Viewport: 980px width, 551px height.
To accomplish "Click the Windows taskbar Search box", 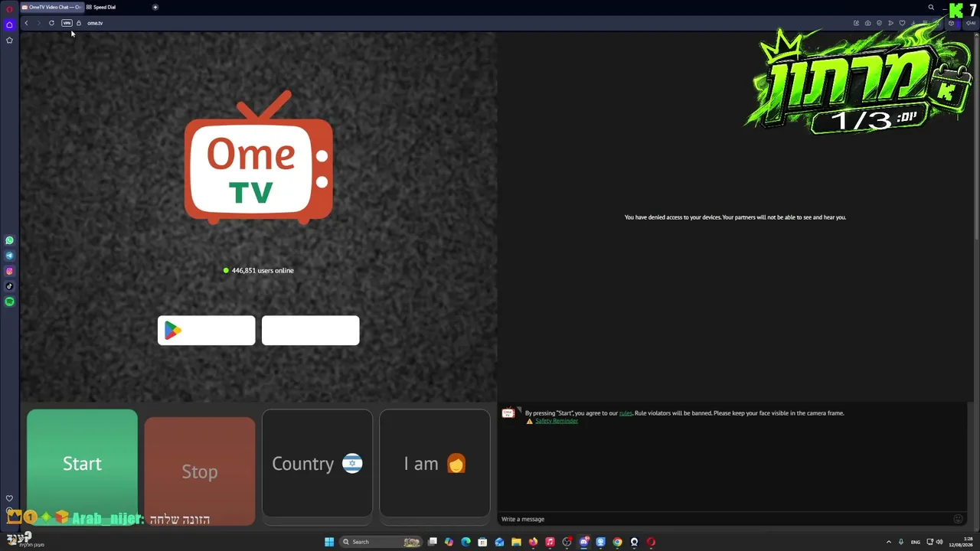I will (381, 542).
